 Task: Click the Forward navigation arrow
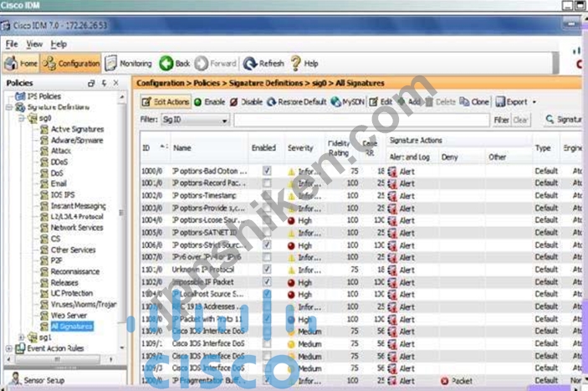point(216,64)
